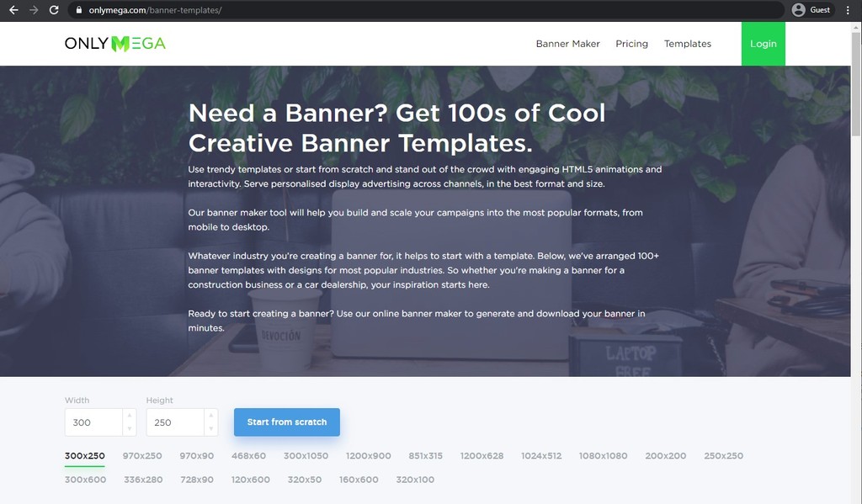Screen dimensions: 862x504
Task: Open the Banner Maker menu item
Action: [567, 43]
